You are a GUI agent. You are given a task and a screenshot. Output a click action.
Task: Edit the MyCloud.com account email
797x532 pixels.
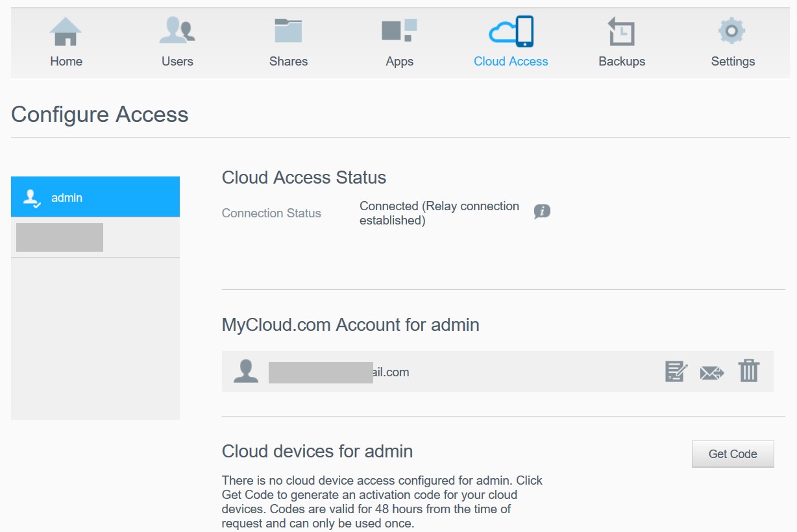pyautogui.click(x=676, y=372)
